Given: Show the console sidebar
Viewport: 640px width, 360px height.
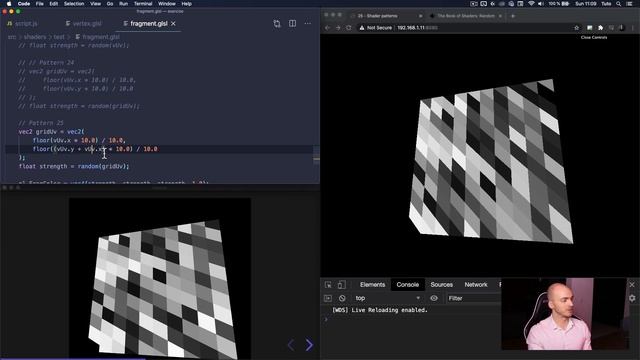Looking at the screenshot, I should pyautogui.click(x=328, y=298).
